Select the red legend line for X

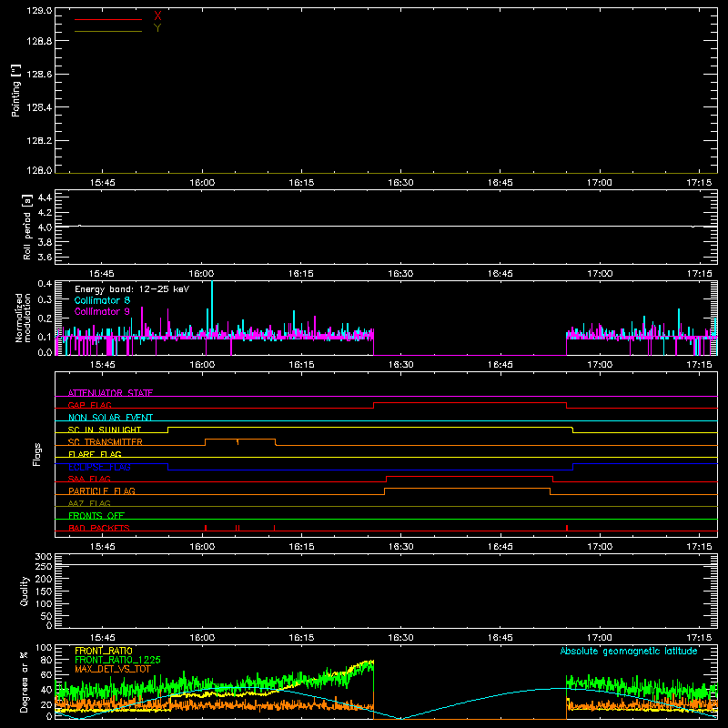point(108,19)
